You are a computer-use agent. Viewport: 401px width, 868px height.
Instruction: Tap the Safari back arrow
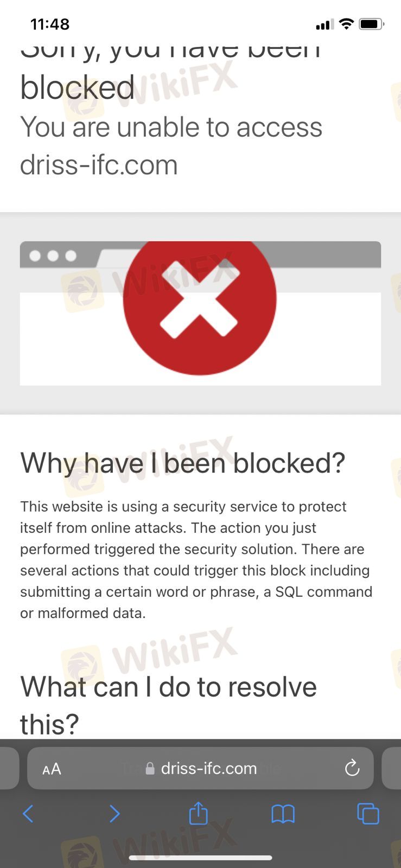point(28,814)
